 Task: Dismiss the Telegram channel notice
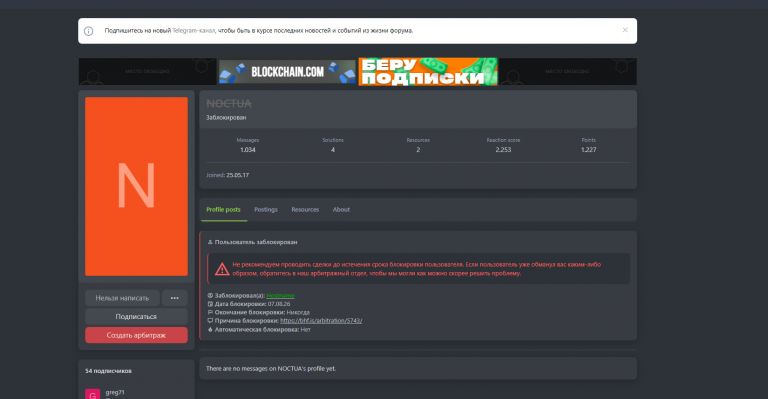click(x=625, y=30)
